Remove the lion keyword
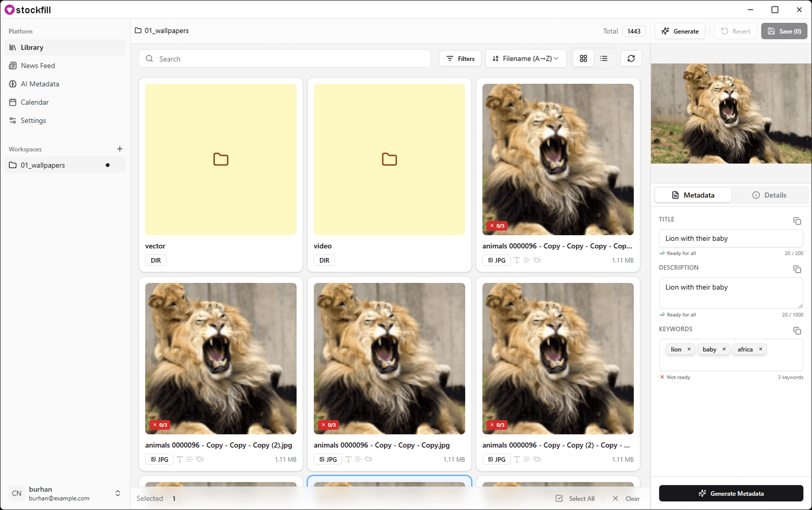 point(689,349)
